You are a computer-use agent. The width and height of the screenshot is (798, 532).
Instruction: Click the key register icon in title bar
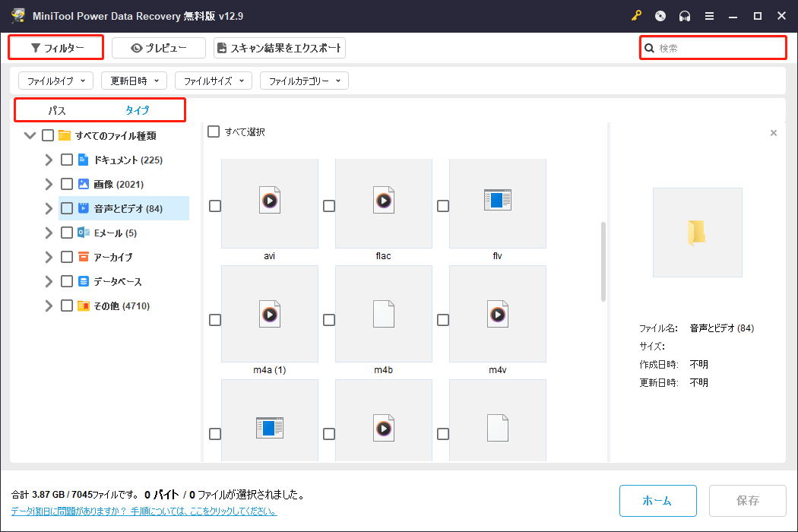click(x=636, y=16)
